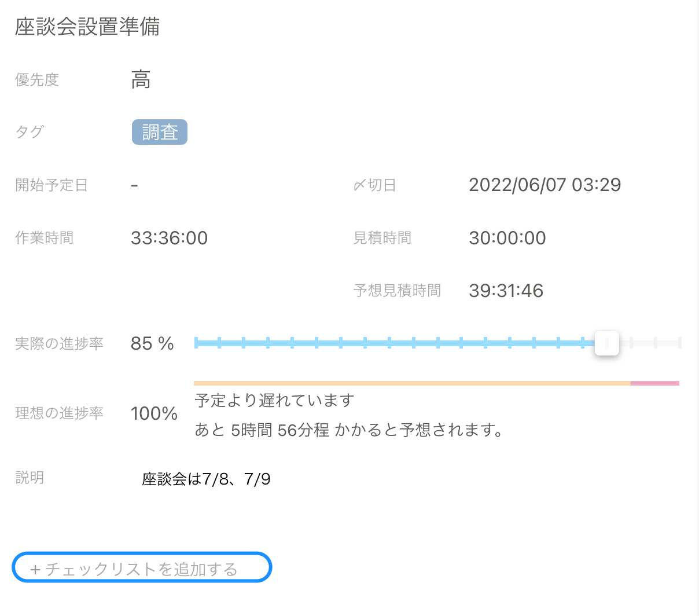Click the 〆切日 label
The width and height of the screenshot is (699, 616).
374,185
